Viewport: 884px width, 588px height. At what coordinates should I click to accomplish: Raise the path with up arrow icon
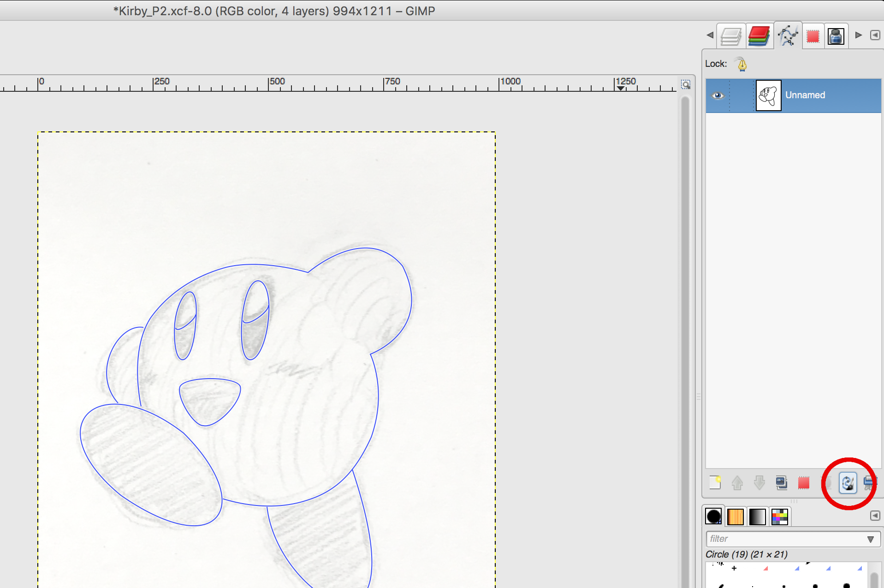click(x=737, y=482)
